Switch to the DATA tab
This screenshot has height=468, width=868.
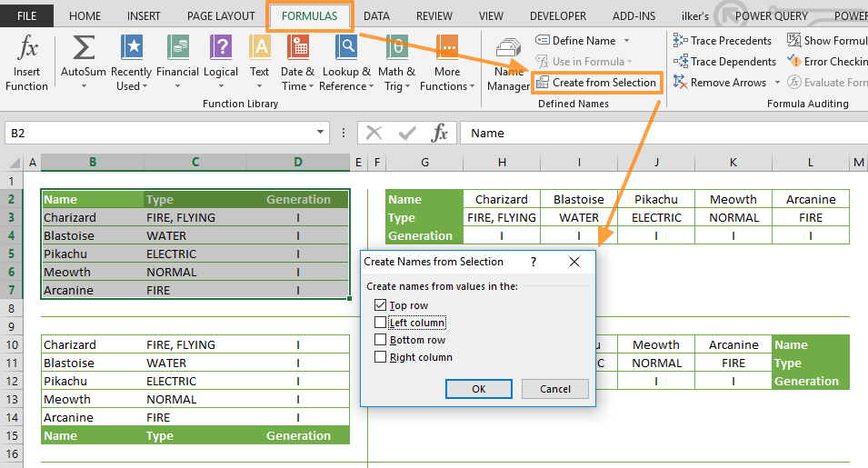click(376, 16)
